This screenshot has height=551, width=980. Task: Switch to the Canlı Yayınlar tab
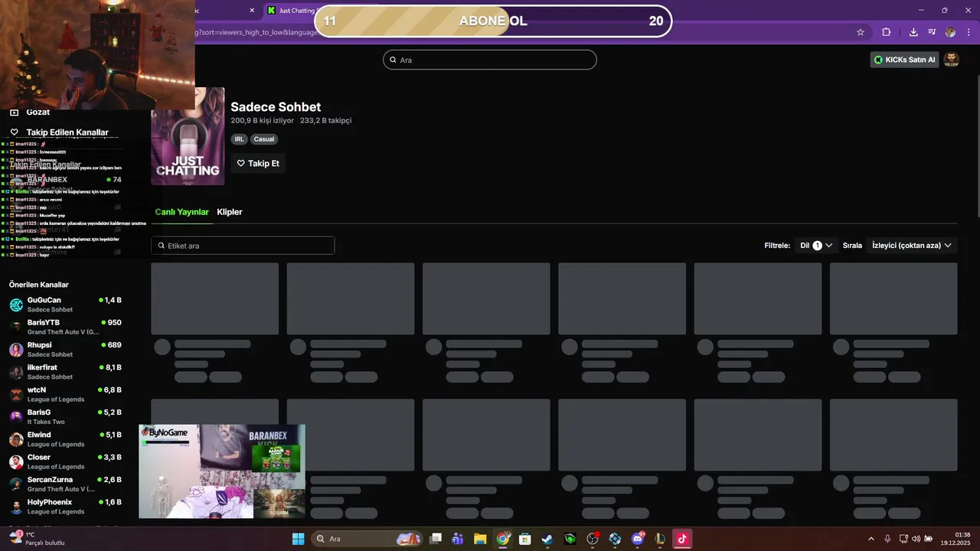click(181, 212)
